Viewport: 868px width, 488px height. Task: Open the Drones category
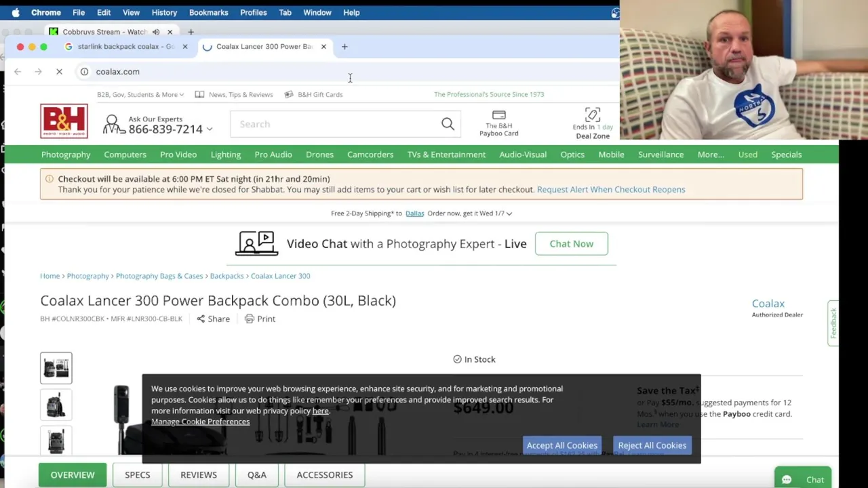click(319, 155)
